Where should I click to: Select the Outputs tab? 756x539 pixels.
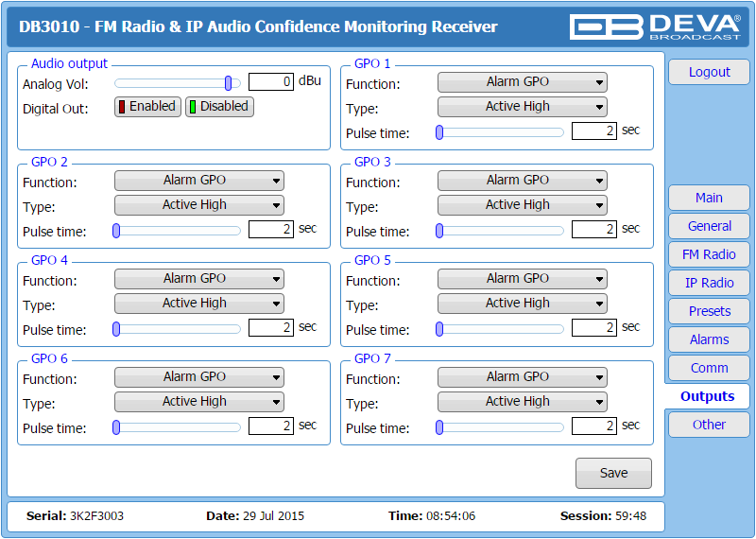tap(707, 396)
